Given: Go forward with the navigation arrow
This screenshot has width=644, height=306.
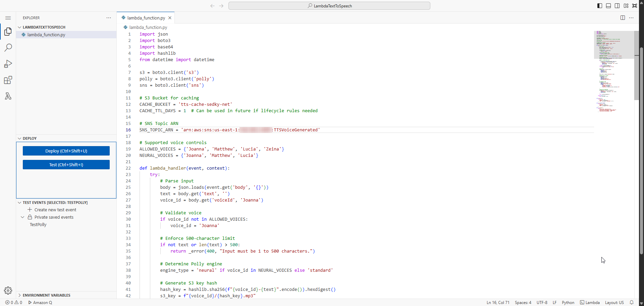Looking at the screenshot, I should [221, 6].
